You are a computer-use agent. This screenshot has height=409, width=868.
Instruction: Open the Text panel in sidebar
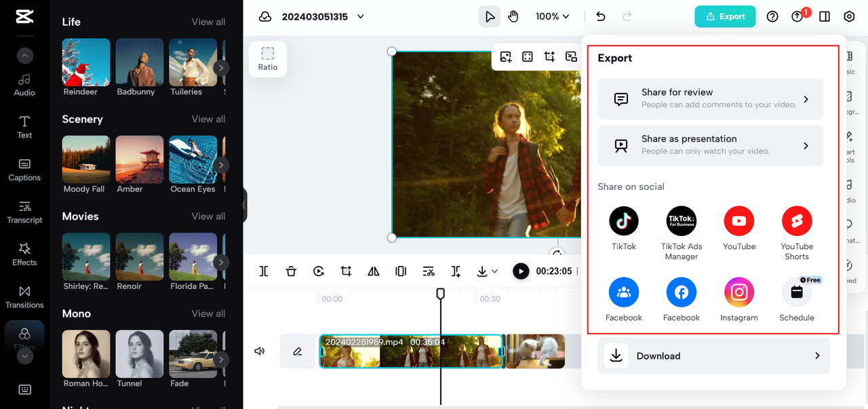[24, 128]
